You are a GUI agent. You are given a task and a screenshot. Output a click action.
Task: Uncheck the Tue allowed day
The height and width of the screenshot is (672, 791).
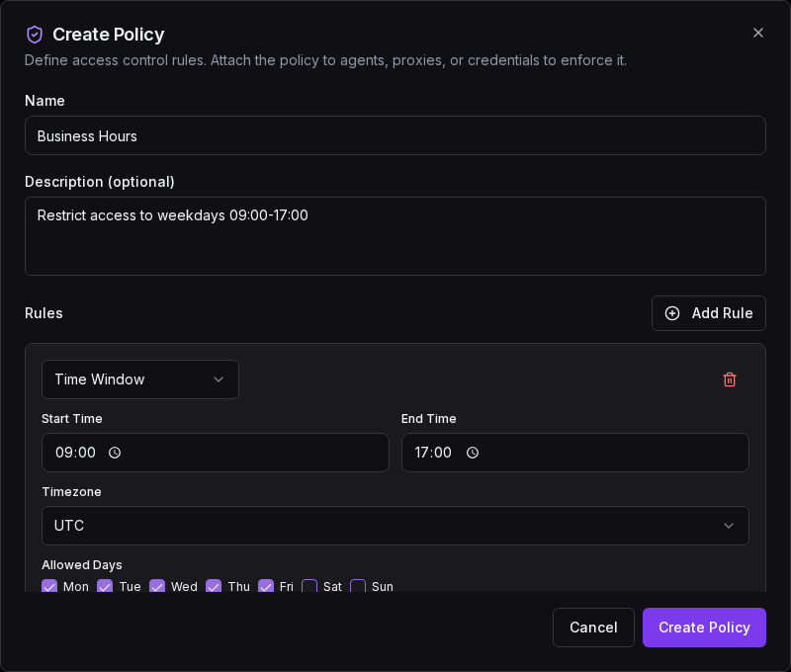105,586
